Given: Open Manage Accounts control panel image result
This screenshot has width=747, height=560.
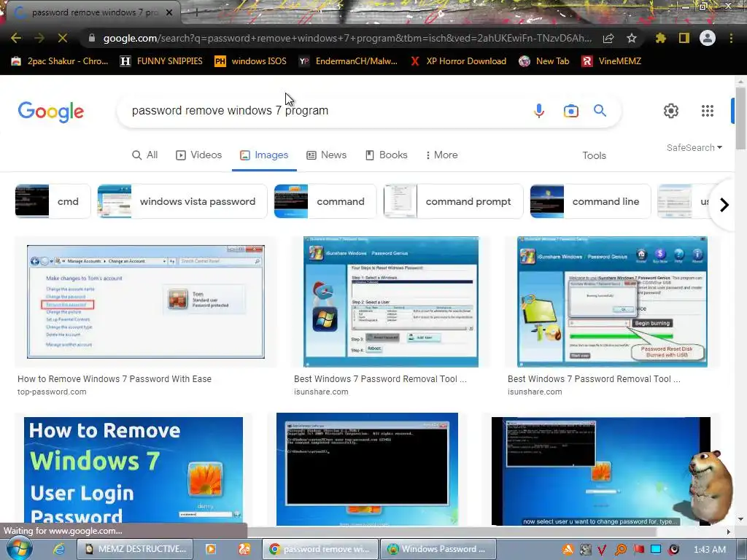Looking at the screenshot, I should pyautogui.click(x=146, y=302).
